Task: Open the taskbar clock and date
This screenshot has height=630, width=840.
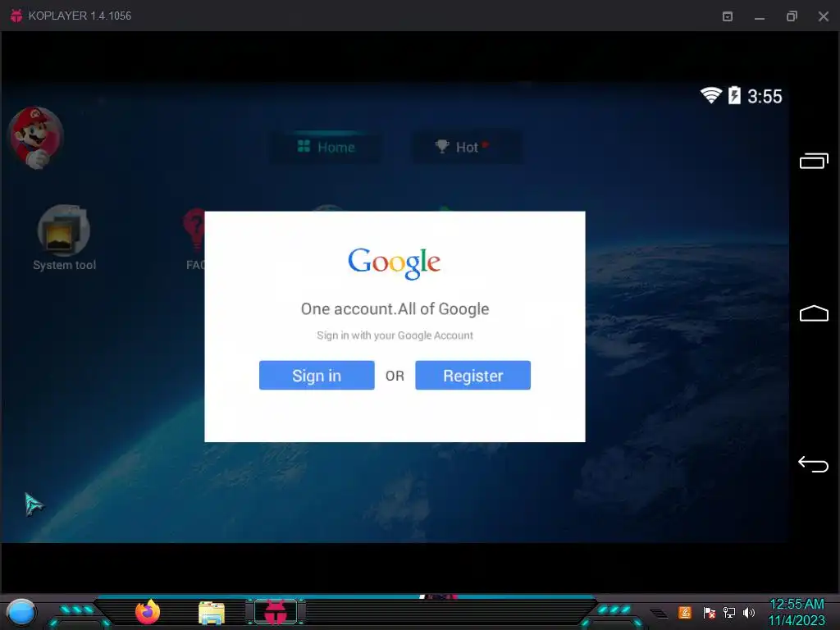Action: 797,612
